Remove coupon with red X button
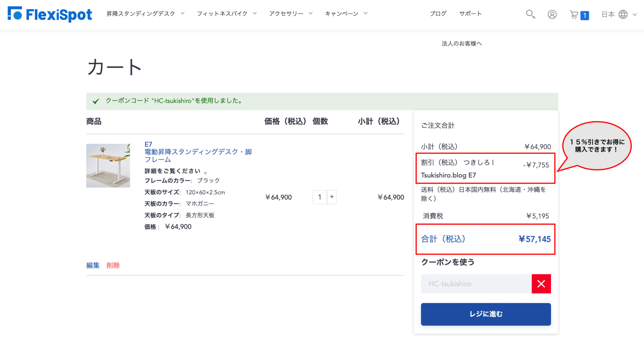644x342 pixels. coord(541,284)
